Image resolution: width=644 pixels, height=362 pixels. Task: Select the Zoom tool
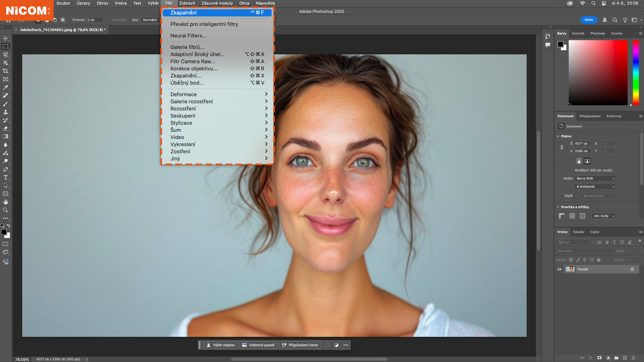(x=6, y=210)
